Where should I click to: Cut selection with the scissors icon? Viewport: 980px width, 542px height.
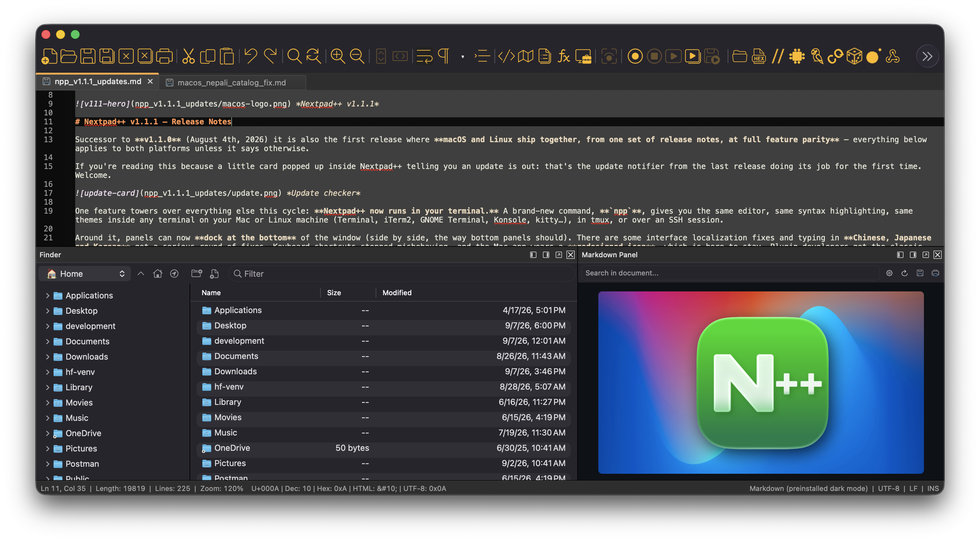(x=188, y=56)
